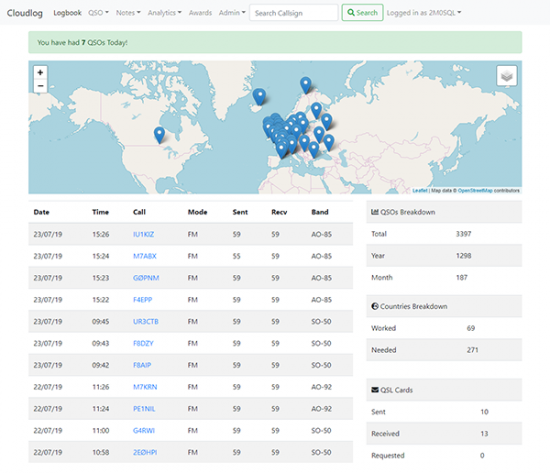Select the map pin over Iceland
Screen dimensions: 550x473
(x=259, y=96)
